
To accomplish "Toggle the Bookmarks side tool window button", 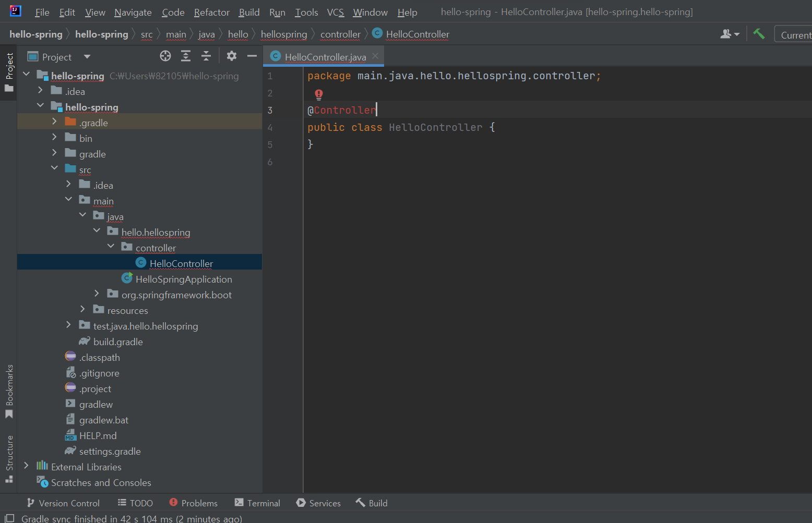I will click(9, 392).
